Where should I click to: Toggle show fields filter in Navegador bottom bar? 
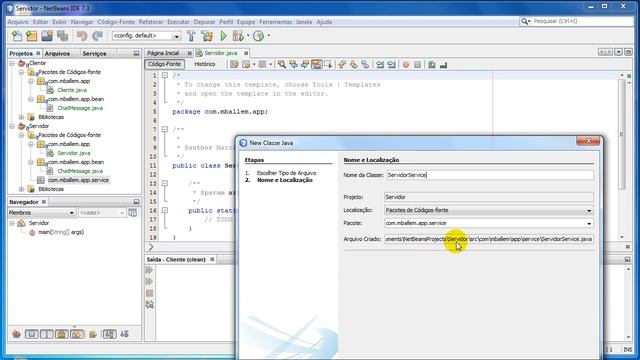31,334
